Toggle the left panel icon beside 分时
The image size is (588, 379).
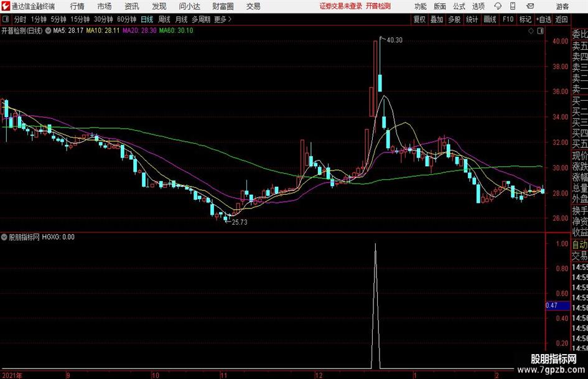click(x=6, y=19)
